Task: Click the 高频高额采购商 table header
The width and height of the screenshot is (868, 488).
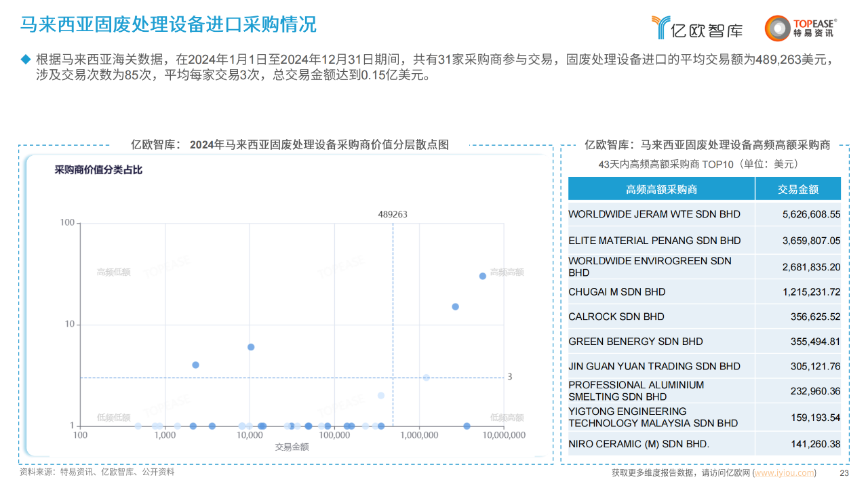Action: [661, 189]
